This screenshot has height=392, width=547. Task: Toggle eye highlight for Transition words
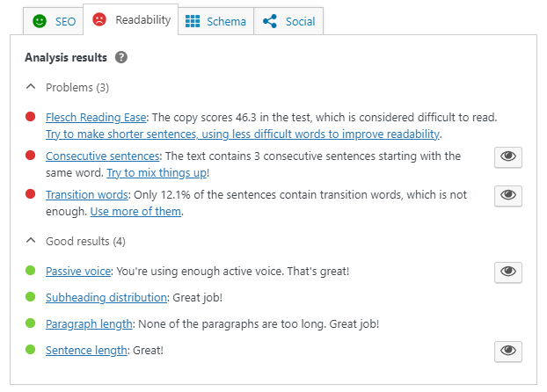click(x=508, y=196)
